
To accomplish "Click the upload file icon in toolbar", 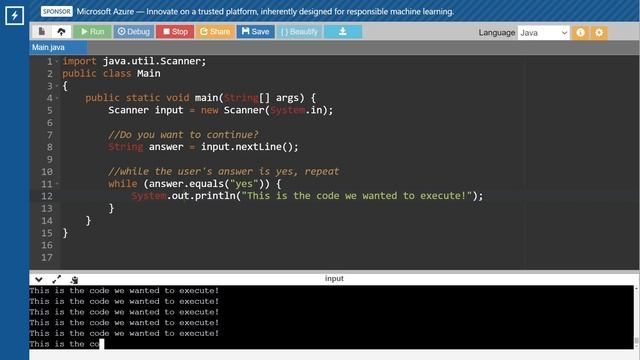I will click(x=61, y=31).
